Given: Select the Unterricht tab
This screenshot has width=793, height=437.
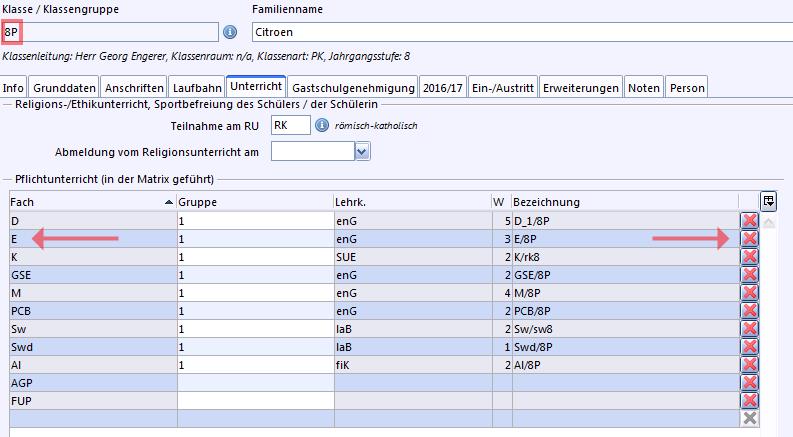Looking at the screenshot, I should pyautogui.click(x=256, y=86).
